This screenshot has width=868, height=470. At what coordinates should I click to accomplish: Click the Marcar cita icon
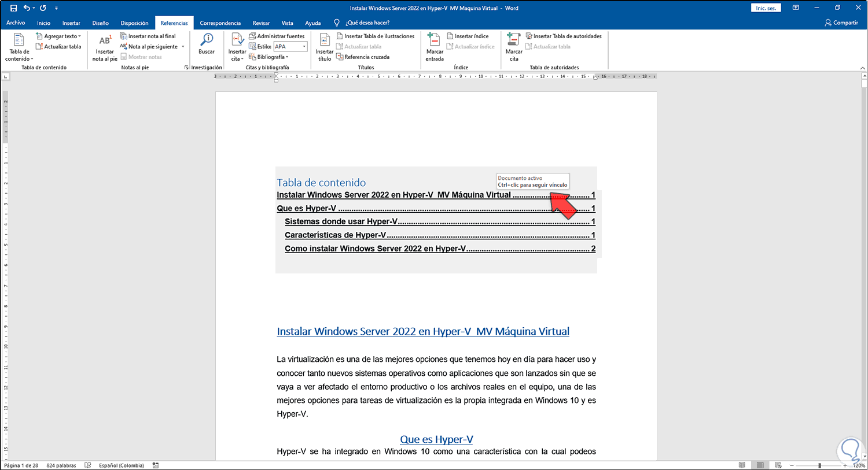pos(513,40)
